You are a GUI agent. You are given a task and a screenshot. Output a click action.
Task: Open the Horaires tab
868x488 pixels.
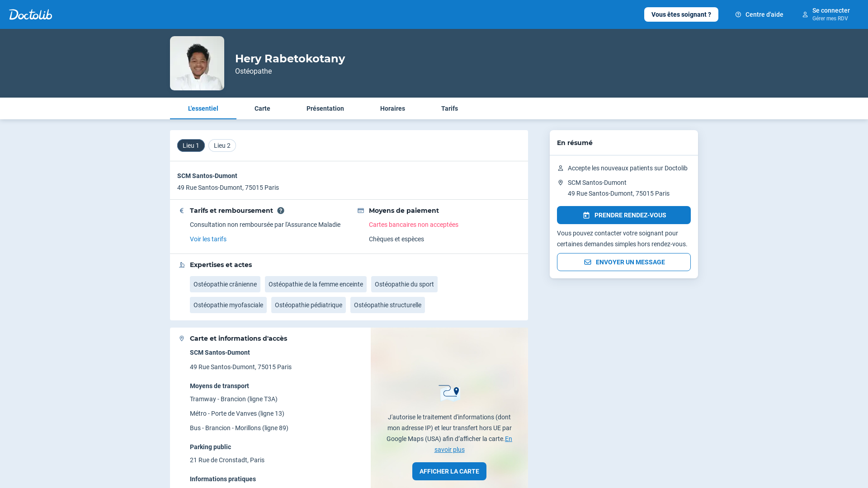(392, 108)
